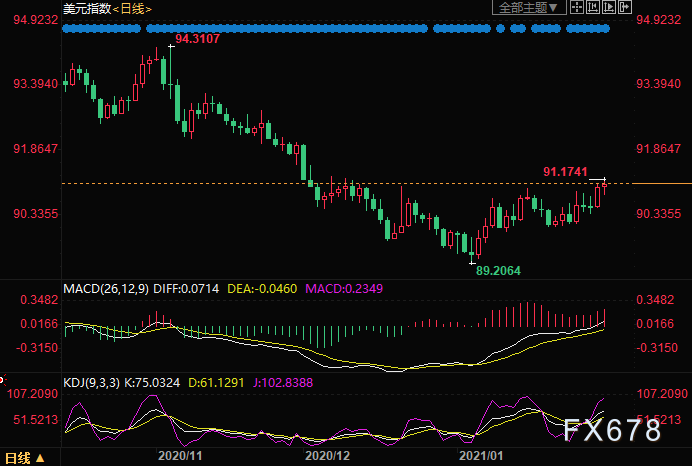Click the 89.2064 low price marker
Viewport: 692px width, 466px height.
498,271
